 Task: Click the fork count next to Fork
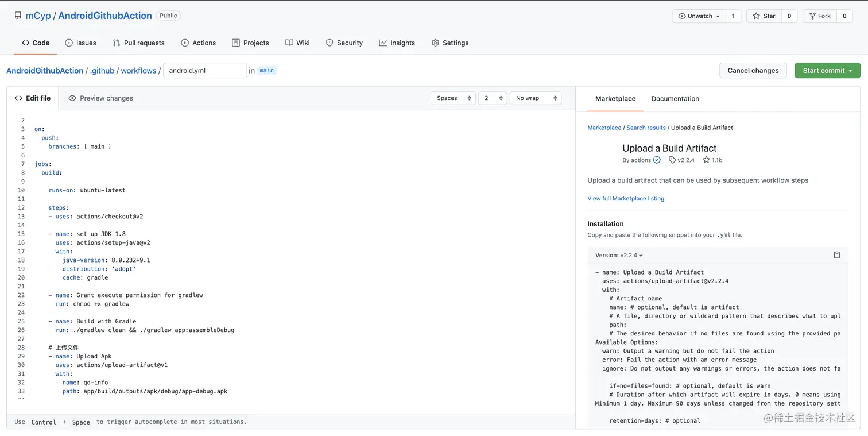click(x=844, y=16)
